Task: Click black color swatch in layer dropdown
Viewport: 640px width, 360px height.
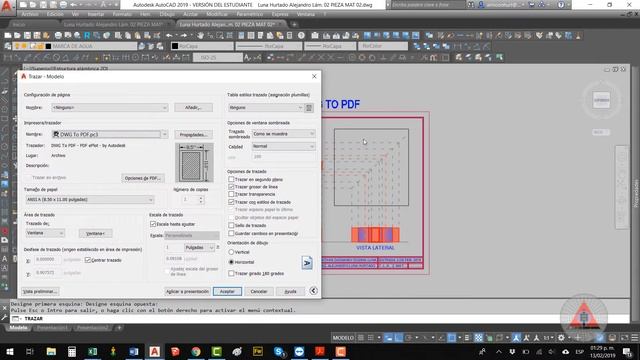Action: click(x=48, y=46)
